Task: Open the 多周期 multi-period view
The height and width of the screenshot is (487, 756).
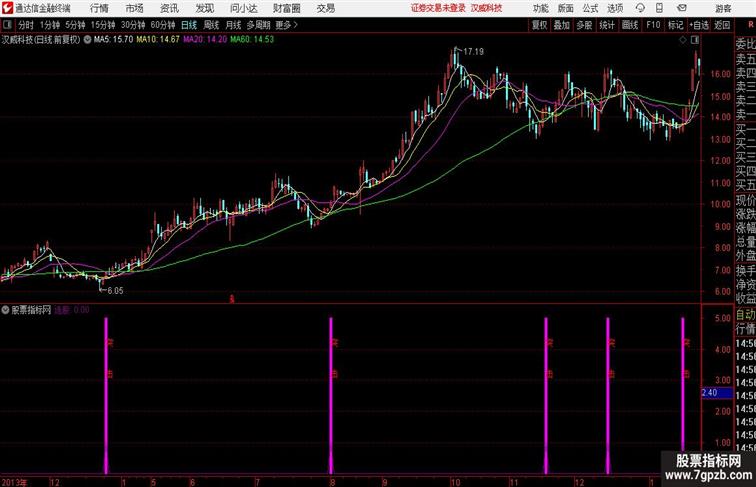Action: click(259, 25)
